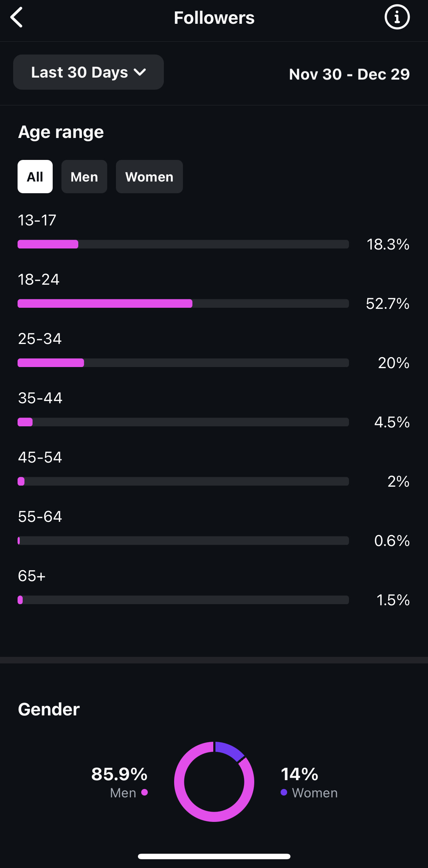Select the 25-34 age range bar
This screenshot has width=428, height=868.
click(x=183, y=363)
